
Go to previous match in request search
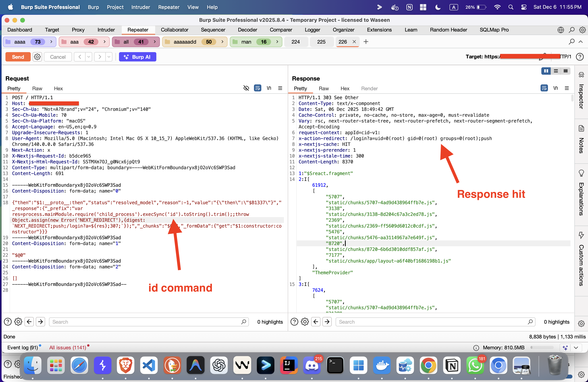pyautogui.click(x=29, y=322)
